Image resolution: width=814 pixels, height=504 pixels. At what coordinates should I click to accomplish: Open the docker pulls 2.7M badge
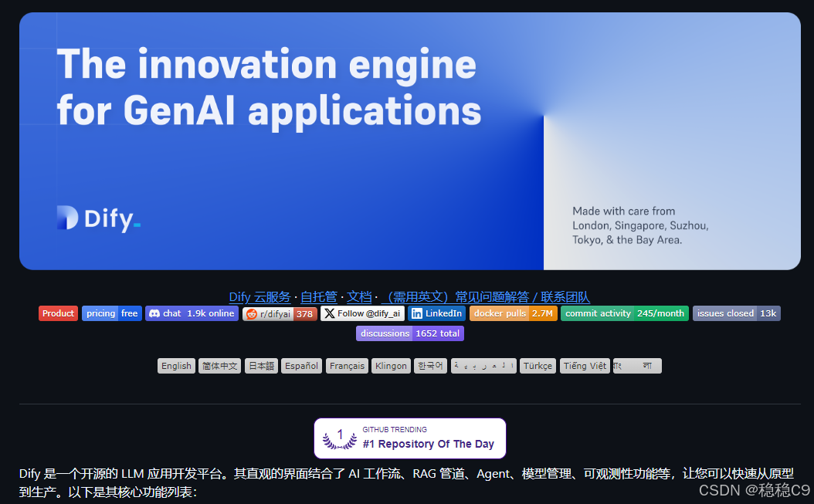pyautogui.click(x=514, y=313)
